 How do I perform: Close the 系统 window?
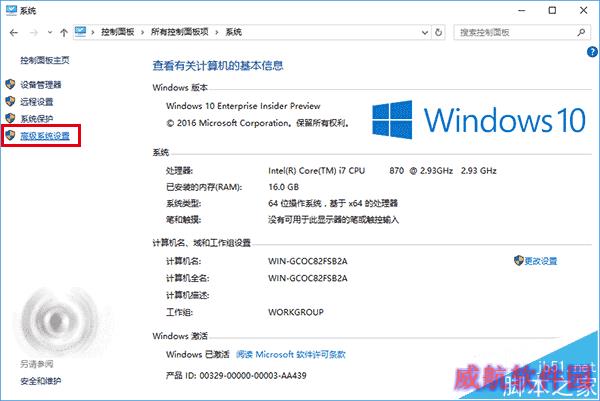click(584, 10)
